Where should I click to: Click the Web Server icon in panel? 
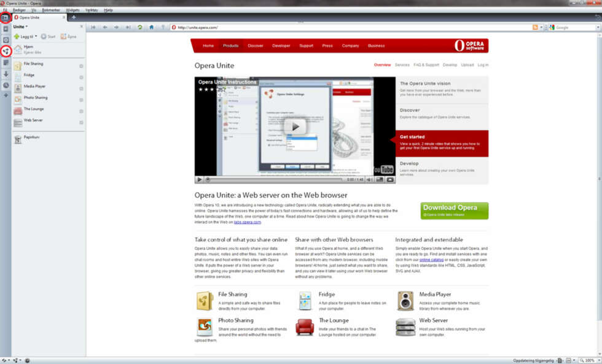pos(18,122)
